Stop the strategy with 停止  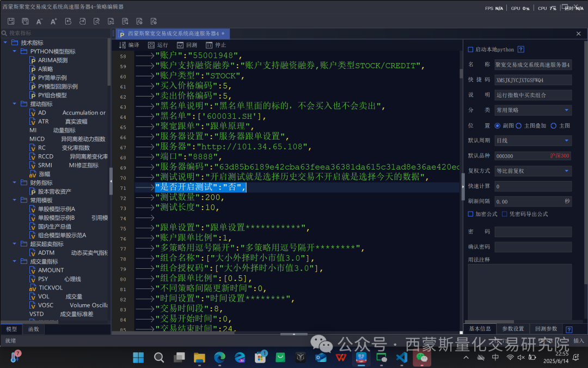pyautogui.click(x=216, y=45)
